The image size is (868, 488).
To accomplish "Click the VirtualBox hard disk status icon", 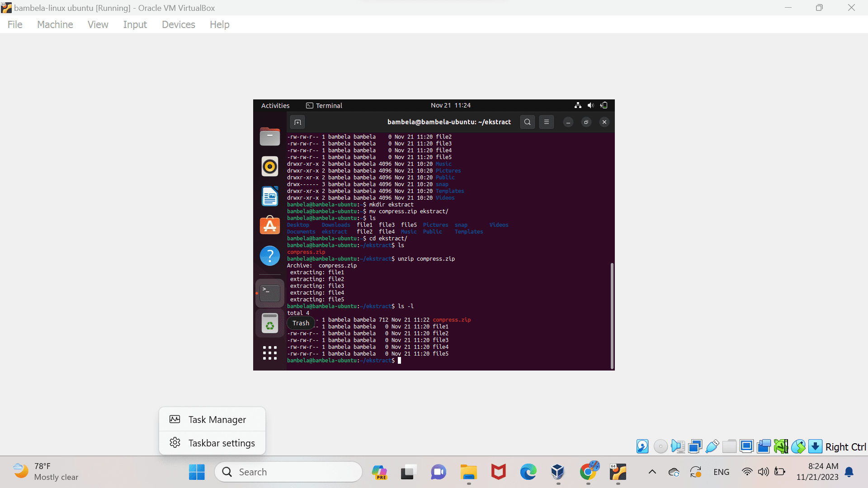I will (642, 446).
